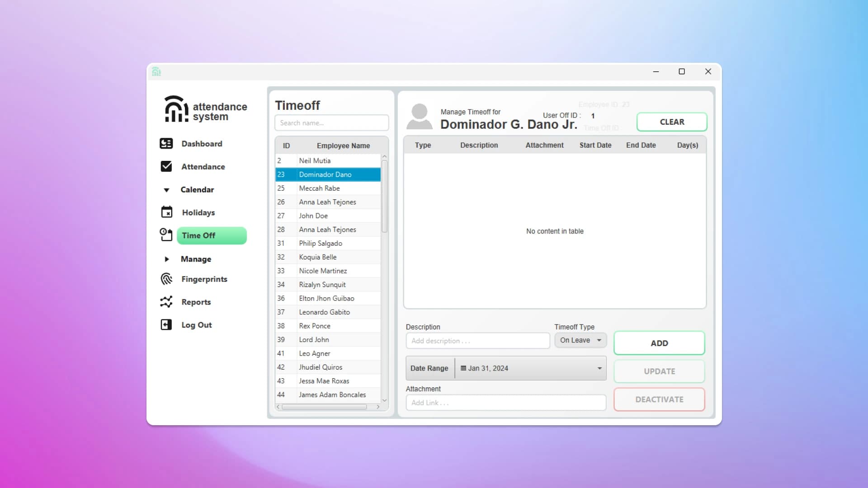Collapse the Calendar menu arrow
Image resolution: width=868 pixels, height=488 pixels.
[166, 190]
